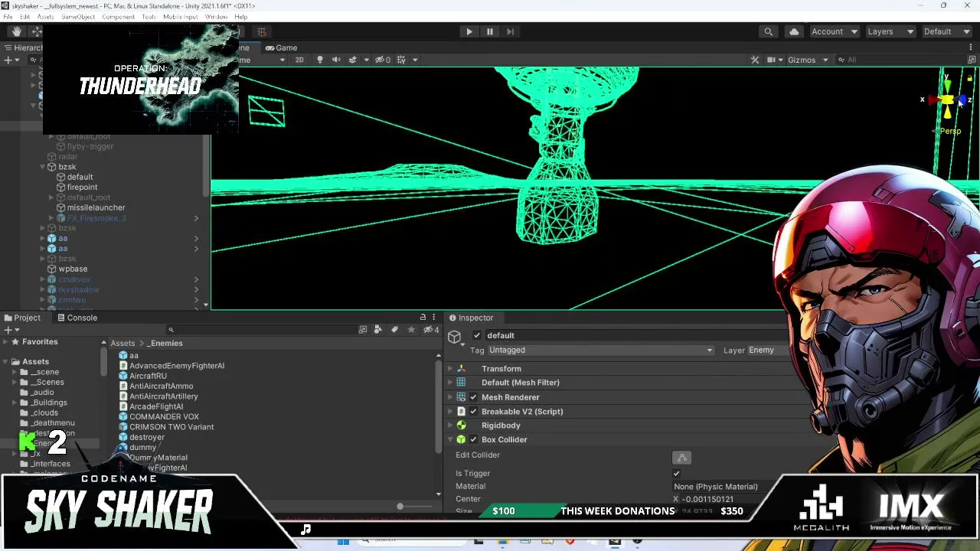Uncheck the GameObject active checkbox
Image resolution: width=980 pixels, height=551 pixels.
click(x=477, y=335)
